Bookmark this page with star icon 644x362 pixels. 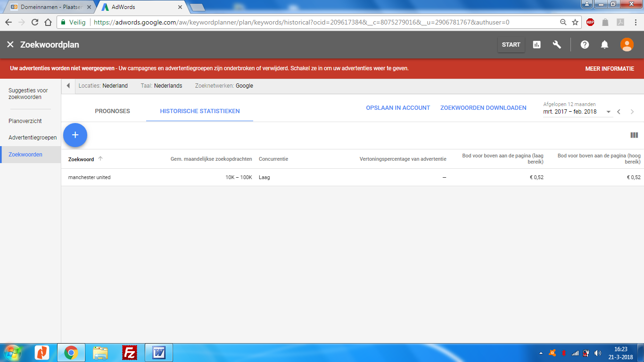[575, 22]
